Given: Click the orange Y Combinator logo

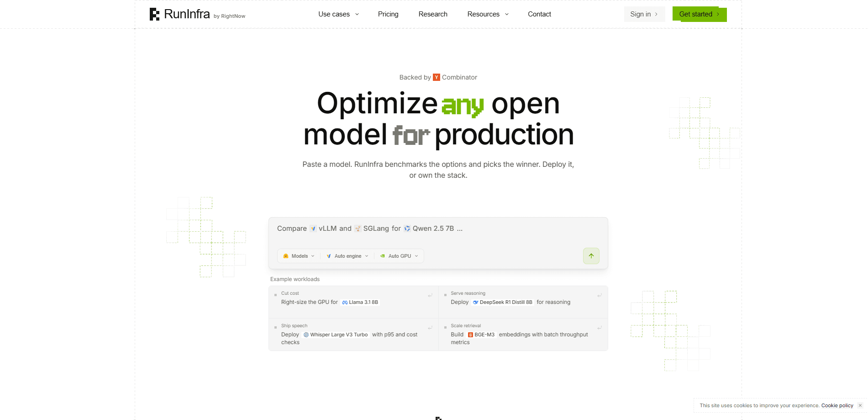Looking at the screenshot, I should click(x=437, y=77).
